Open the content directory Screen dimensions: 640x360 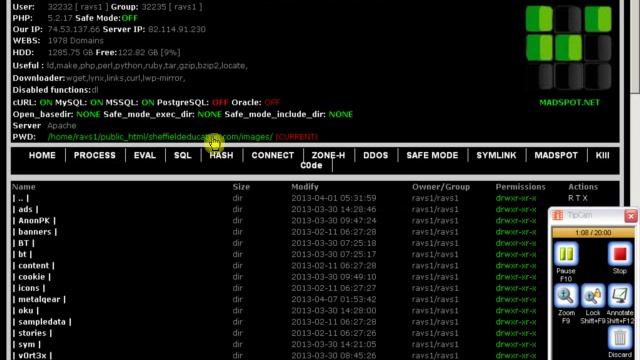(33, 265)
